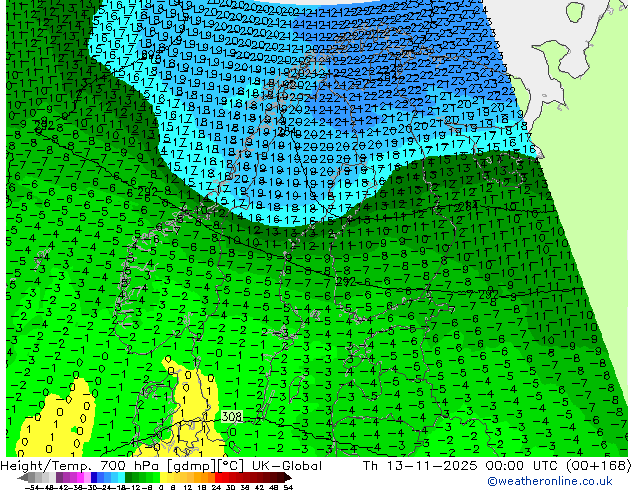Select the bright yellow legend swatch above 0
634x490 pixels.
[163, 477]
